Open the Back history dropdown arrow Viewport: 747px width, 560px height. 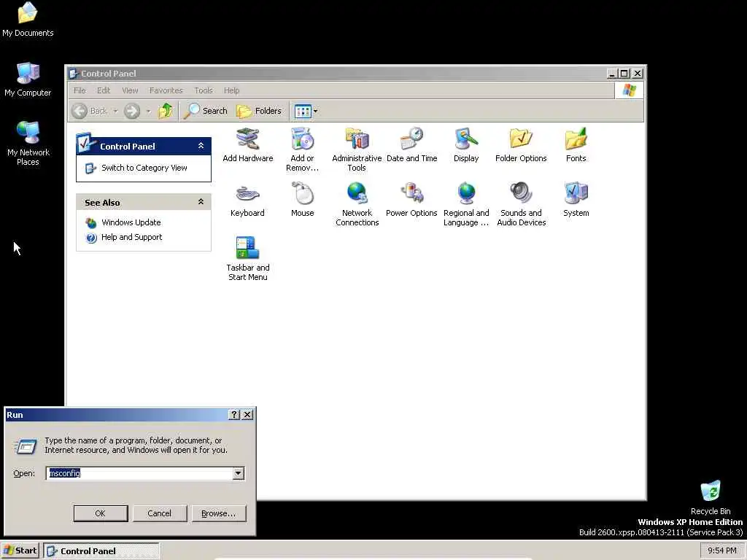tap(115, 112)
